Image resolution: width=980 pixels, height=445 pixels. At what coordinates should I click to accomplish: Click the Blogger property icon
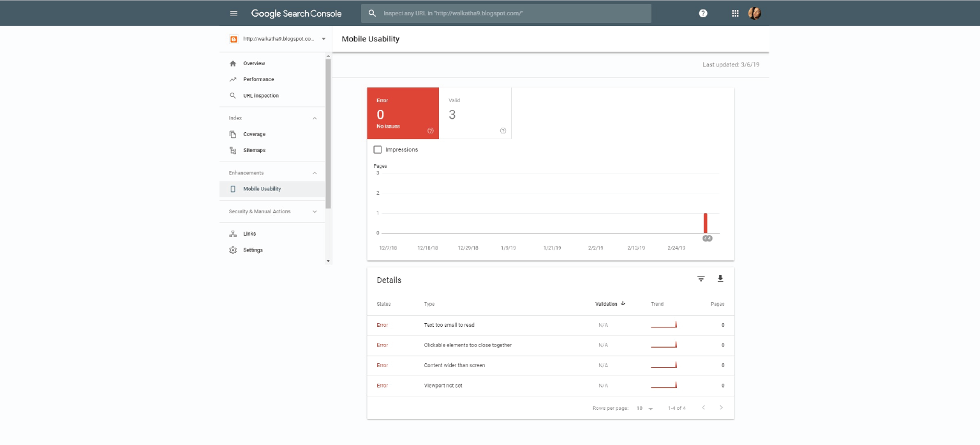pos(234,39)
